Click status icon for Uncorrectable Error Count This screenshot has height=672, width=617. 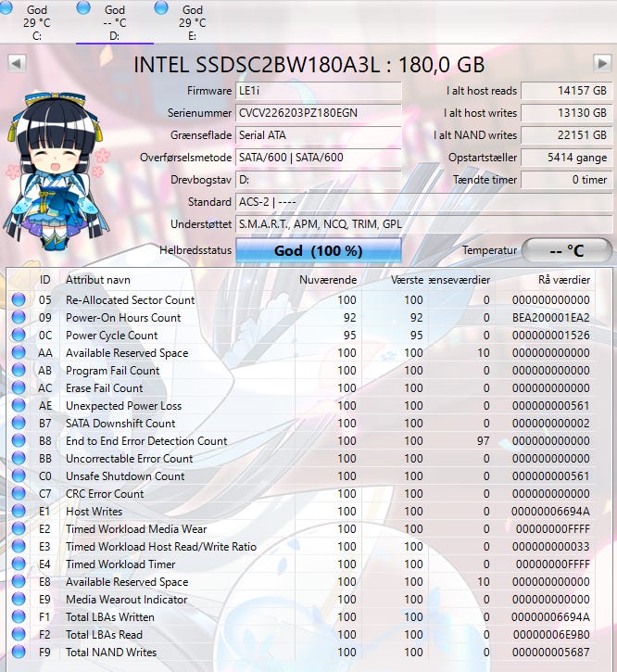(x=19, y=458)
